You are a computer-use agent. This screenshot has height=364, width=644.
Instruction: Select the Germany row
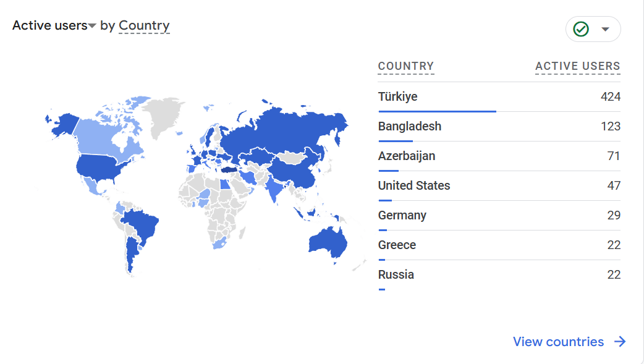tap(499, 215)
